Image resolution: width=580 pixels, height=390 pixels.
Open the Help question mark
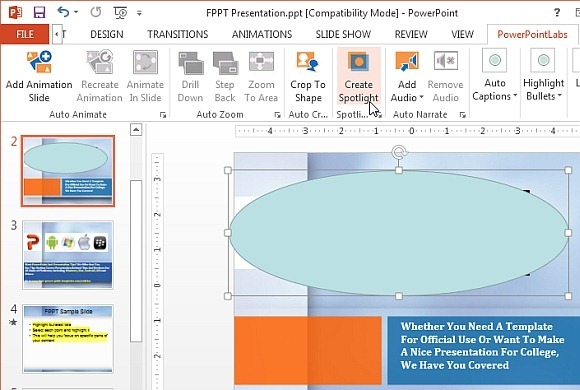(557, 13)
